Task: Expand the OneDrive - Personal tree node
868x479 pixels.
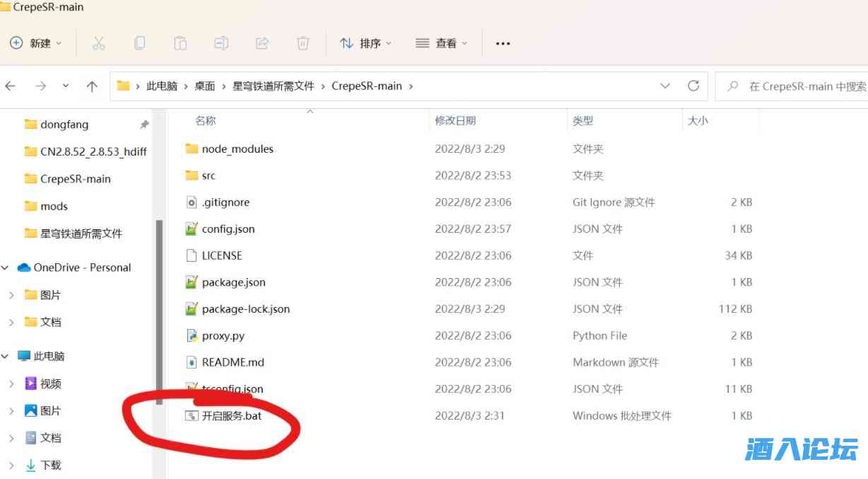Action: point(6,267)
